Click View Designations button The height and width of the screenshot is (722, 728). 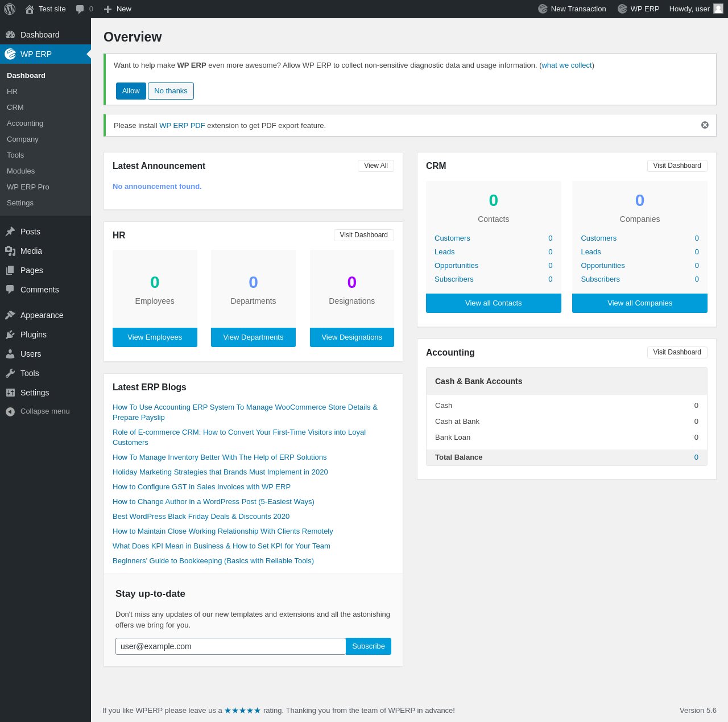(x=352, y=337)
